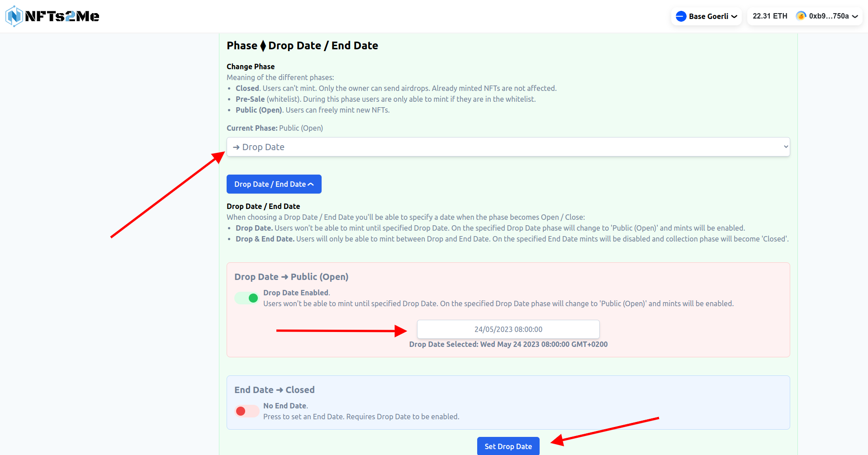
Task: Click the No End Date label text
Action: coord(285,406)
